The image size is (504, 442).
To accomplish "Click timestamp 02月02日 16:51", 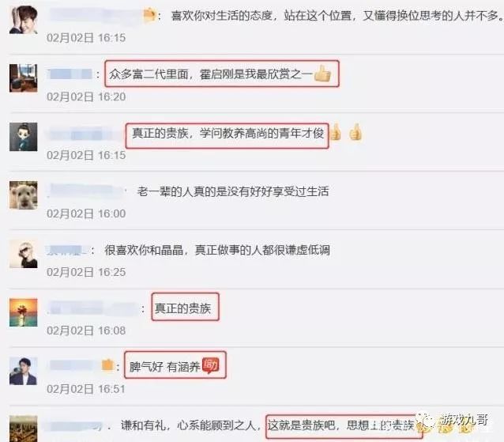I will (86, 389).
